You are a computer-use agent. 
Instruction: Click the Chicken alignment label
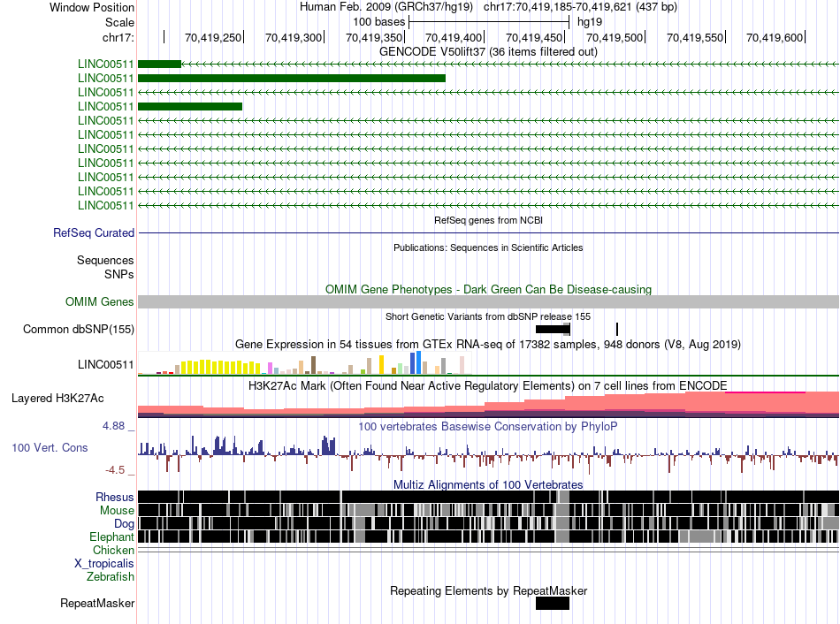pos(113,550)
